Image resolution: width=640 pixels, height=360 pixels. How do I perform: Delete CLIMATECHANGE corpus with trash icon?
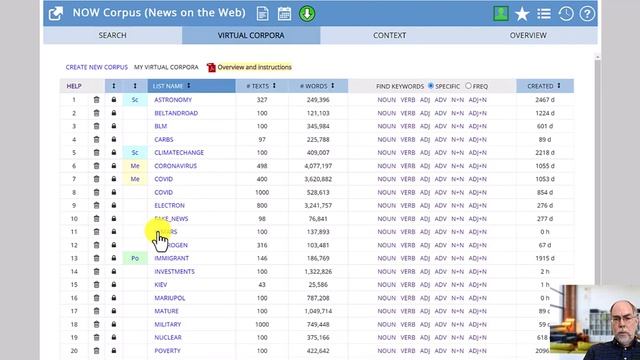[x=96, y=153]
